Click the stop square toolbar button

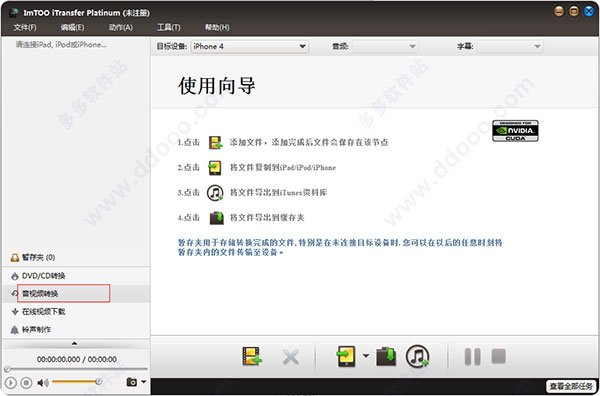point(499,356)
